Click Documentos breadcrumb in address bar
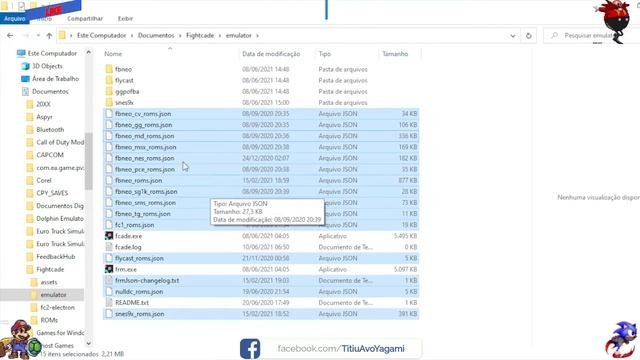Viewport: 640px width, 360px height. click(x=156, y=36)
